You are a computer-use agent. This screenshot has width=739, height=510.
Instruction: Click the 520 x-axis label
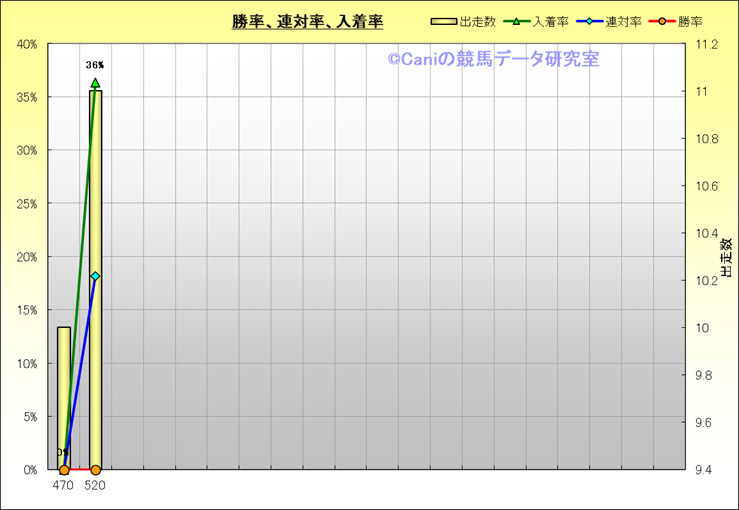[x=95, y=485]
